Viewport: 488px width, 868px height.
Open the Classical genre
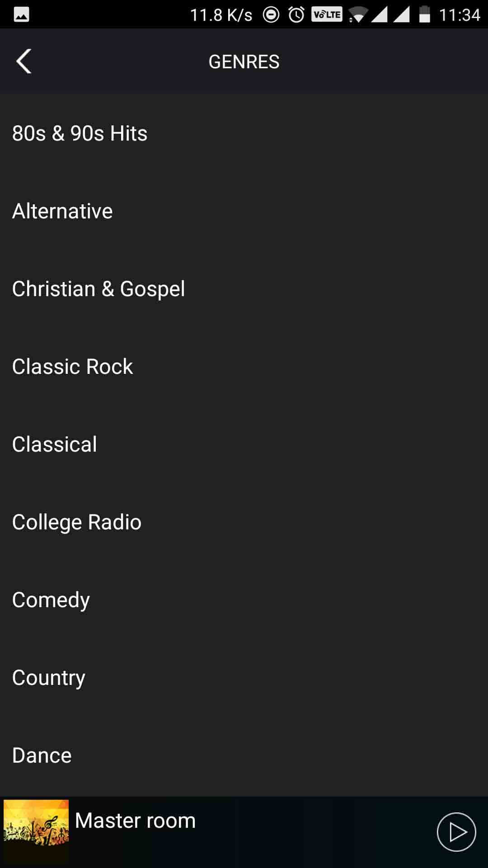[54, 444]
